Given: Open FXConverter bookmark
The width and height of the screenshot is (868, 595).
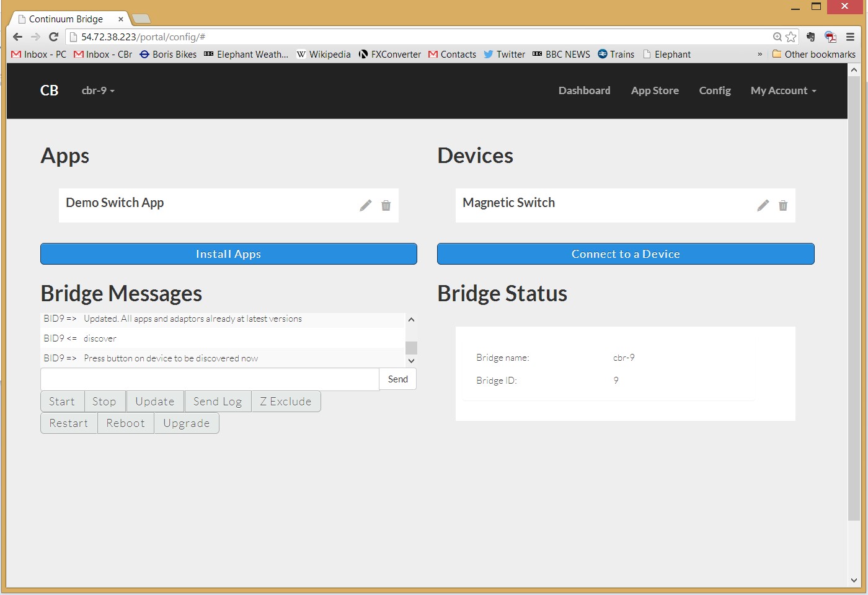Looking at the screenshot, I should (390, 54).
